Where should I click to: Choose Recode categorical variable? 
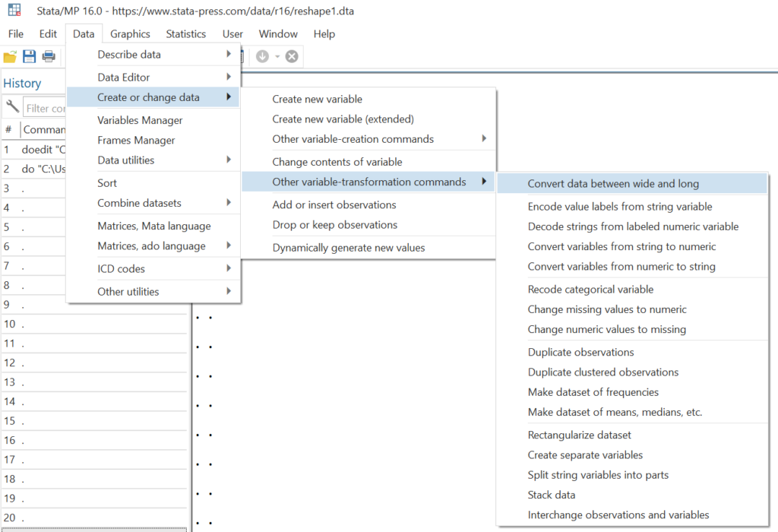pos(632,290)
